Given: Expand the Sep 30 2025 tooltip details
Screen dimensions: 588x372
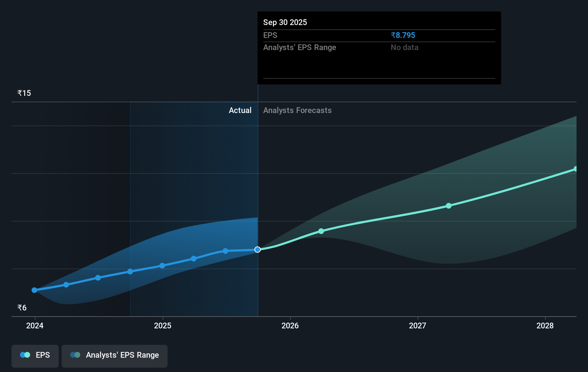Looking at the screenshot, I should click(379, 48).
